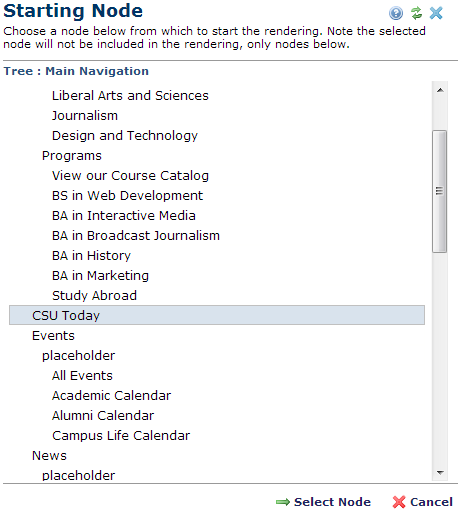The width and height of the screenshot is (462, 516).
Task: Select the Programs tree node
Action: pyautogui.click(x=72, y=156)
